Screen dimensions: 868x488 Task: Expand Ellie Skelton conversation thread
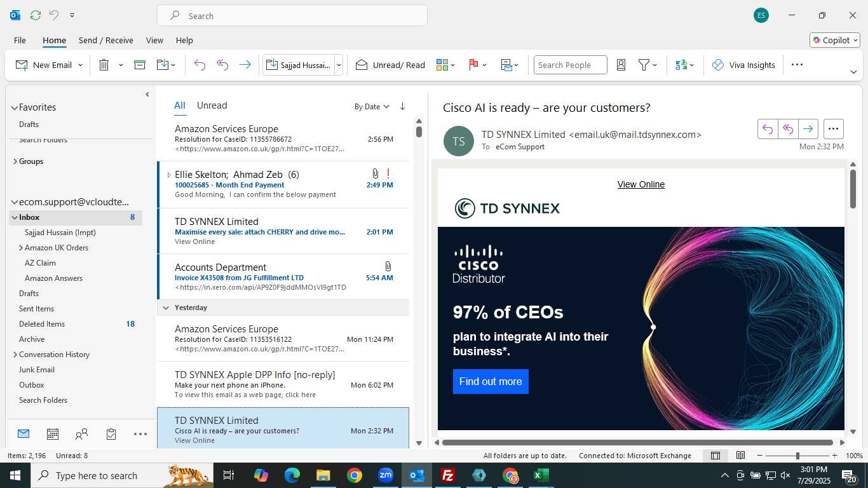[x=168, y=175]
